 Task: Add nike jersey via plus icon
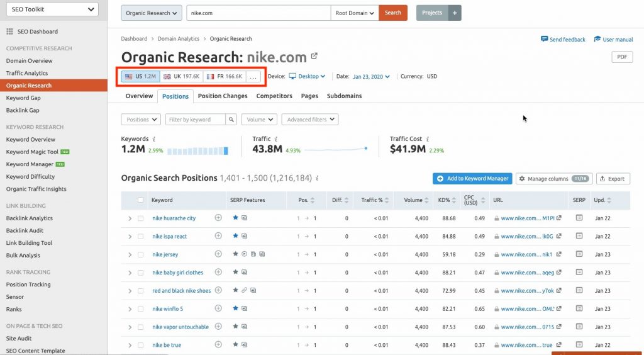click(x=218, y=254)
